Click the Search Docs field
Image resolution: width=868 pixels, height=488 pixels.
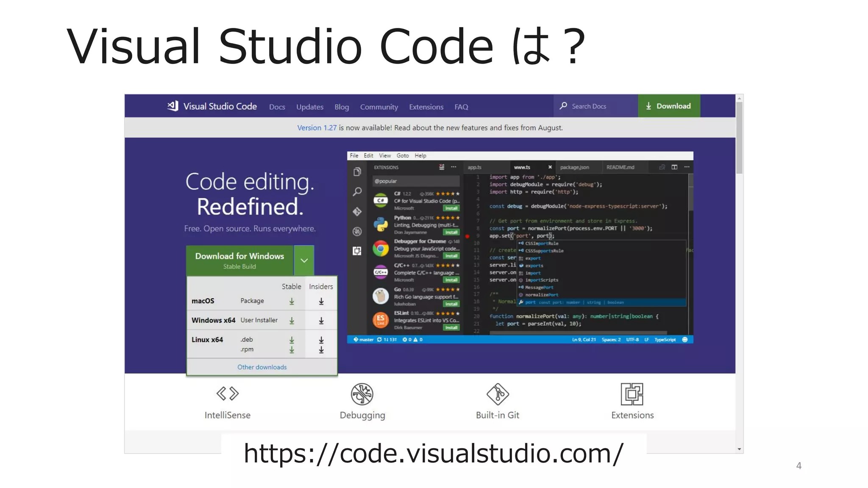click(595, 106)
